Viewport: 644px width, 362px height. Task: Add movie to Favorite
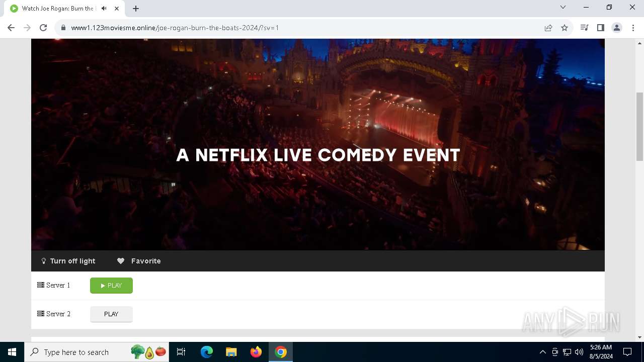point(139,261)
